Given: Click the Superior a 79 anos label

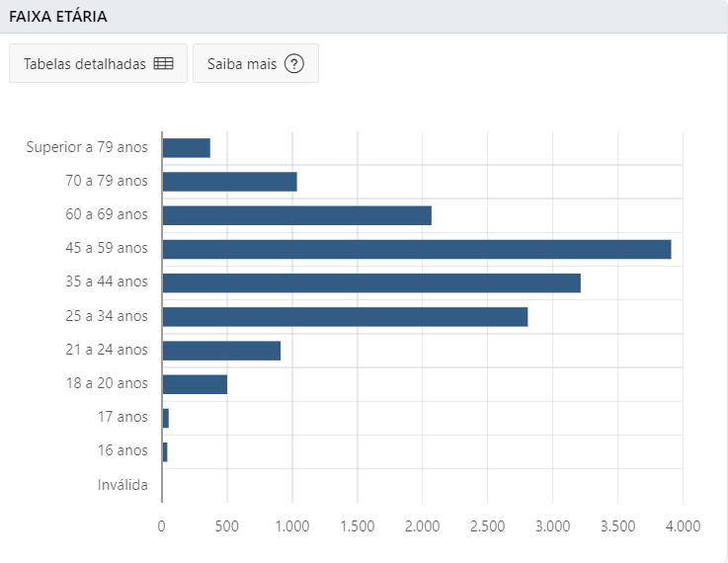Looking at the screenshot, I should (87, 147).
